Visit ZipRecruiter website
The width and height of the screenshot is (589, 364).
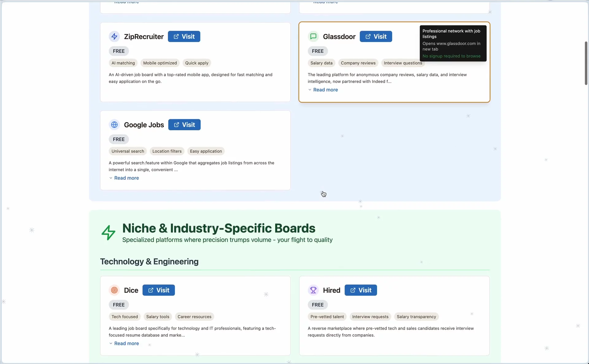pyautogui.click(x=184, y=36)
